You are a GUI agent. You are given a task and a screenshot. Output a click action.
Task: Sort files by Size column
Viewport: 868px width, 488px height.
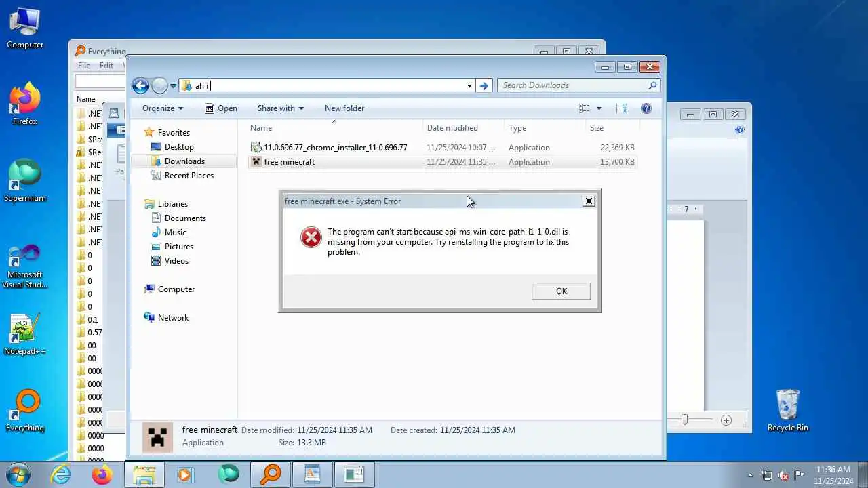click(612, 128)
